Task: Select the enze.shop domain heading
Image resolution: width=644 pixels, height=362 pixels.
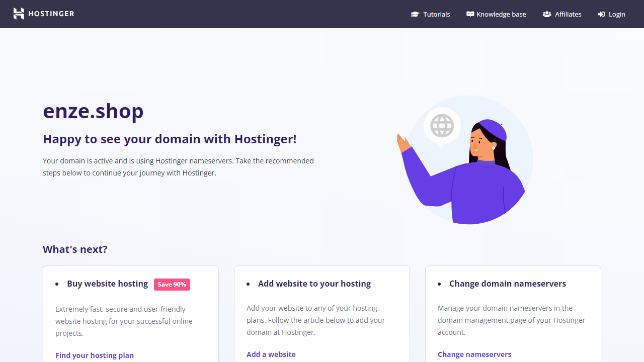Action: click(x=93, y=111)
